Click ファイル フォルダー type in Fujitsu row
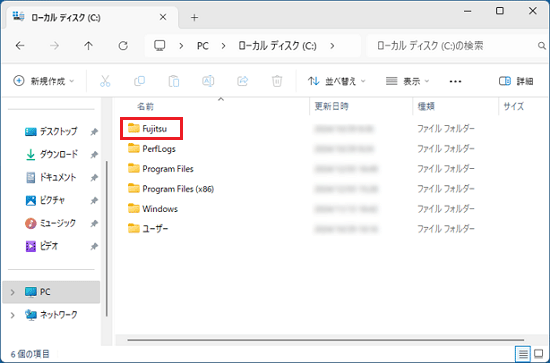 pyautogui.click(x=445, y=128)
